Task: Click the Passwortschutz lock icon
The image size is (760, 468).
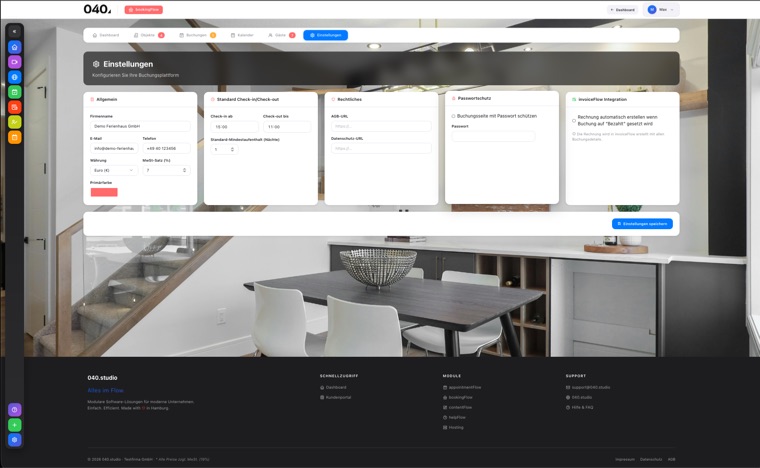Action: (454, 98)
